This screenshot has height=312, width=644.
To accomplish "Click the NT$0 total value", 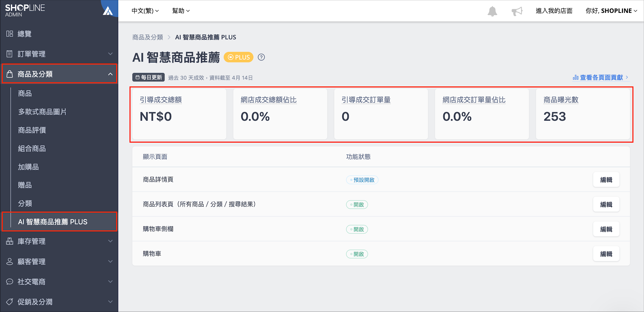I will pyautogui.click(x=156, y=117).
